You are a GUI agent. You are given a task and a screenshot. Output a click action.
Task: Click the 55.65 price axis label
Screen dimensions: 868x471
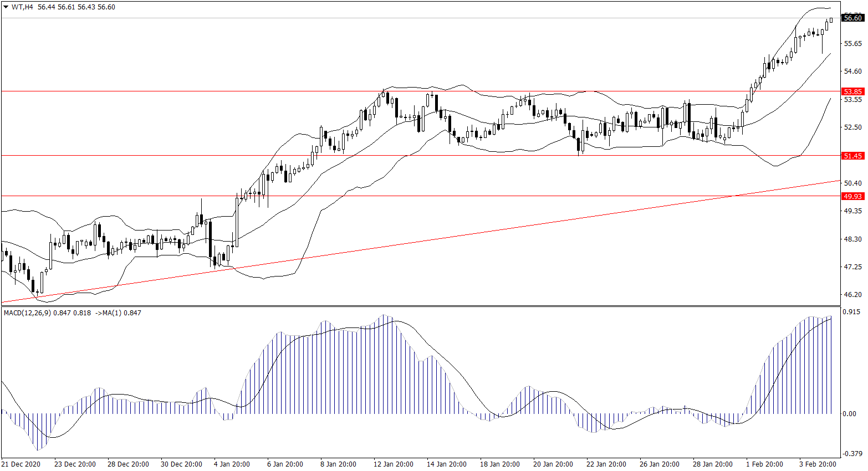pyautogui.click(x=852, y=44)
